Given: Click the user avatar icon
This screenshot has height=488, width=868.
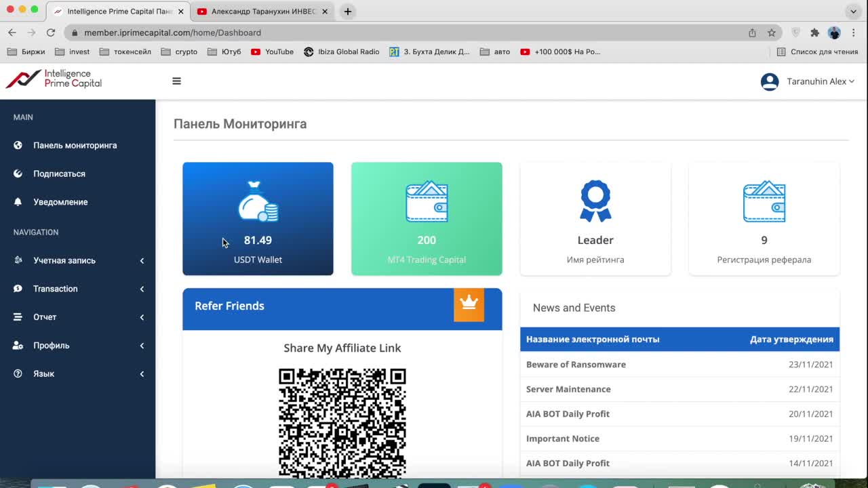Looking at the screenshot, I should click(770, 81).
